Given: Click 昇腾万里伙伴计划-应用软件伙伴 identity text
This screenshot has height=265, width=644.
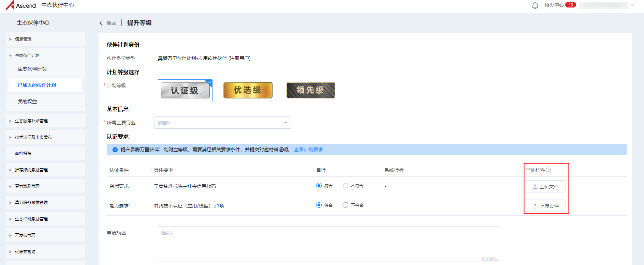Looking at the screenshot, I should coord(204,58).
